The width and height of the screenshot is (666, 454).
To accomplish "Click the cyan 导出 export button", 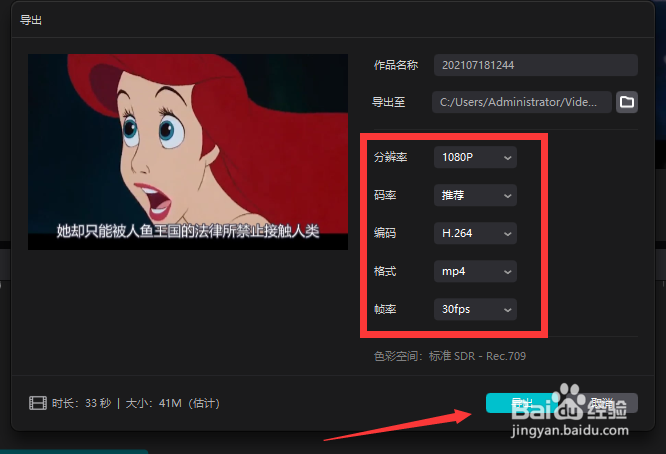I will pos(522,403).
